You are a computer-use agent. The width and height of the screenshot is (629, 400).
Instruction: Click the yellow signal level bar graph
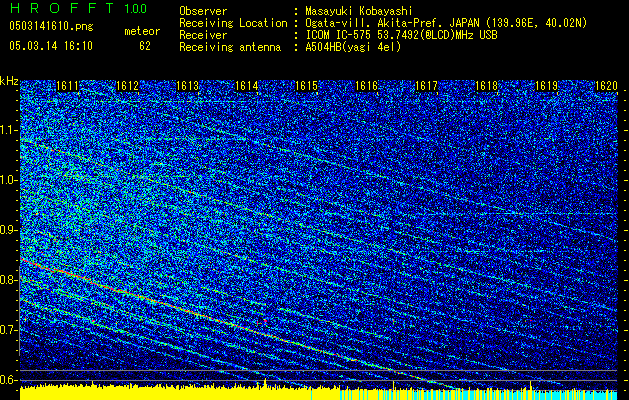[x=180, y=392]
